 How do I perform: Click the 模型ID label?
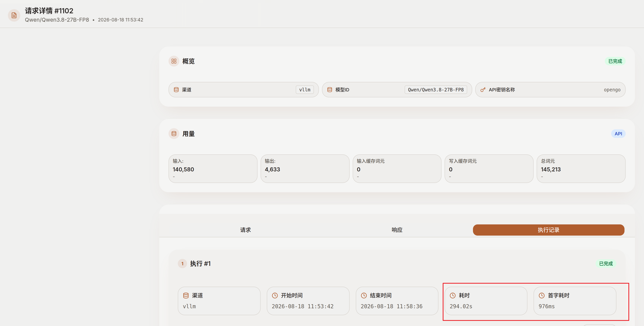(x=342, y=90)
